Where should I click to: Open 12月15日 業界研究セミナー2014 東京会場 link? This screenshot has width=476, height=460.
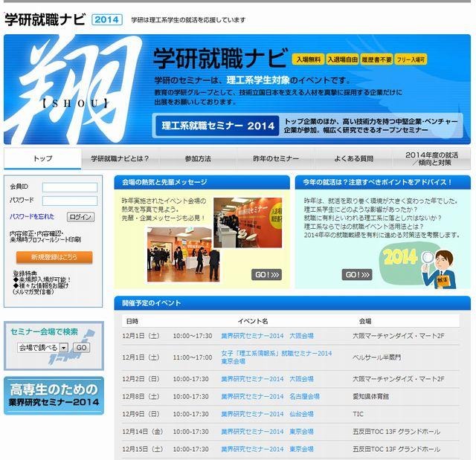click(x=267, y=449)
